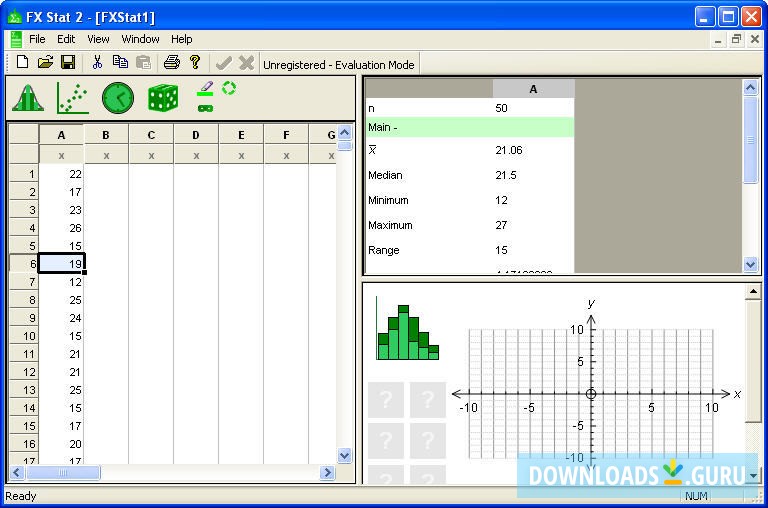Select column D header in spreadsheet
Viewport: 768px width, 508px height.
point(196,135)
